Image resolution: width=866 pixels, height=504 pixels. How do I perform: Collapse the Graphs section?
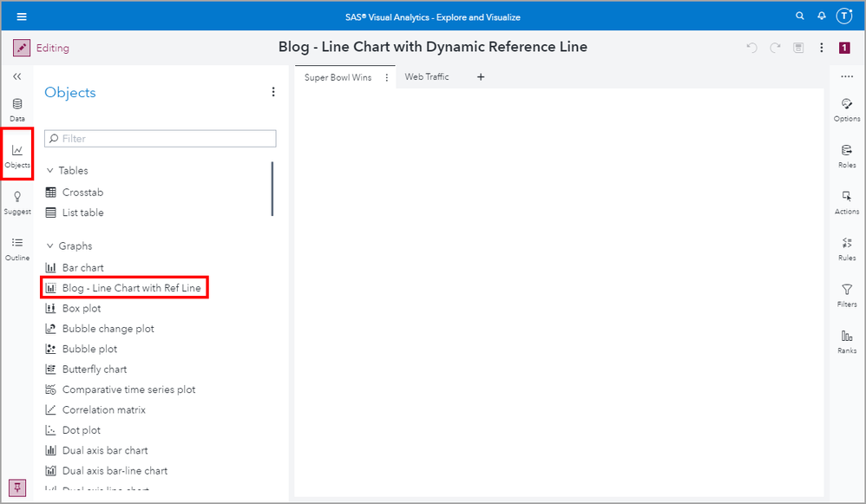[x=49, y=246]
